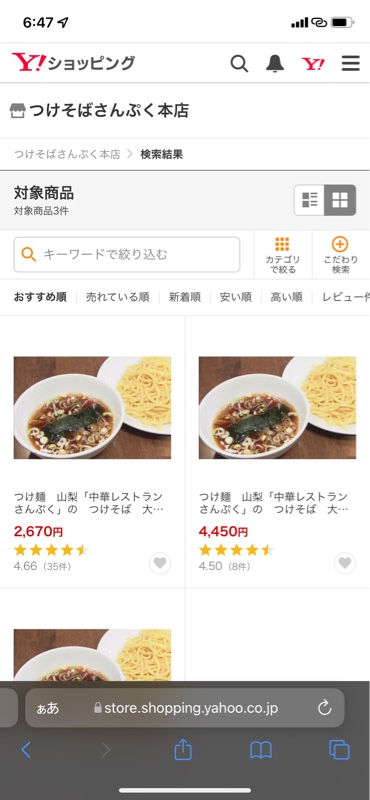
Task: Go to つけそばさんぷく本店 breadcrumb link
Action: click(67, 154)
